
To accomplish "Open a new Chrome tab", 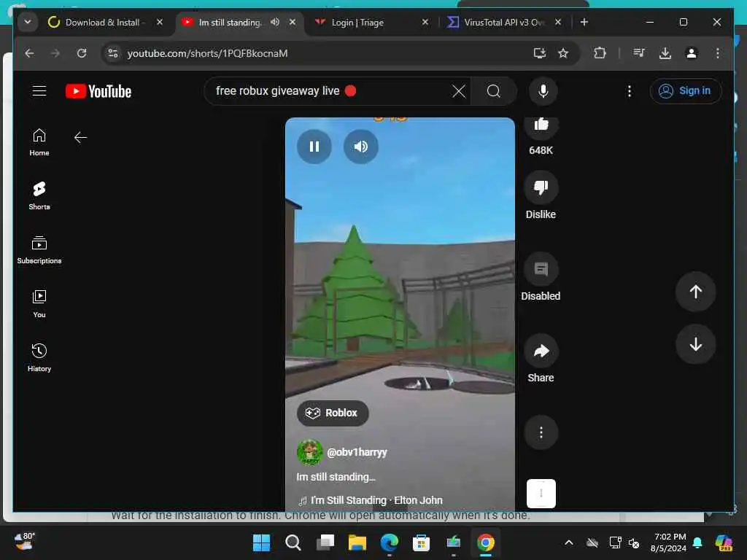I will (584, 23).
